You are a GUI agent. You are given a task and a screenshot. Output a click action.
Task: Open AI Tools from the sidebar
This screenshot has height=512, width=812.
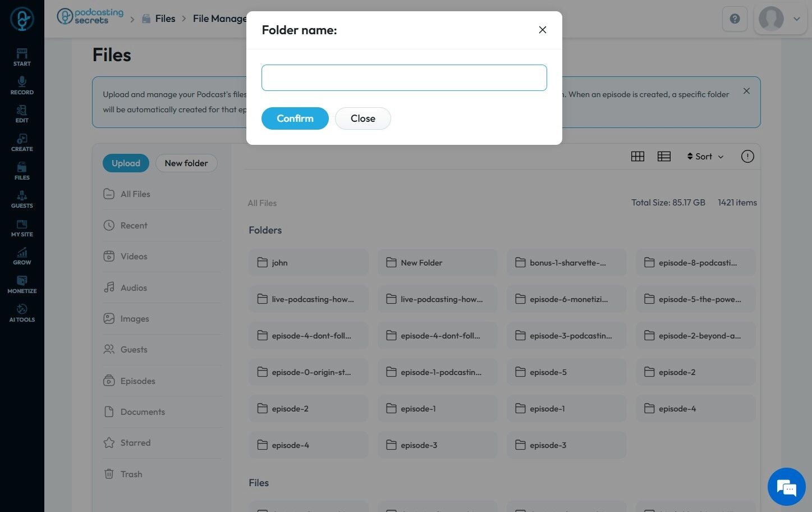tap(22, 313)
